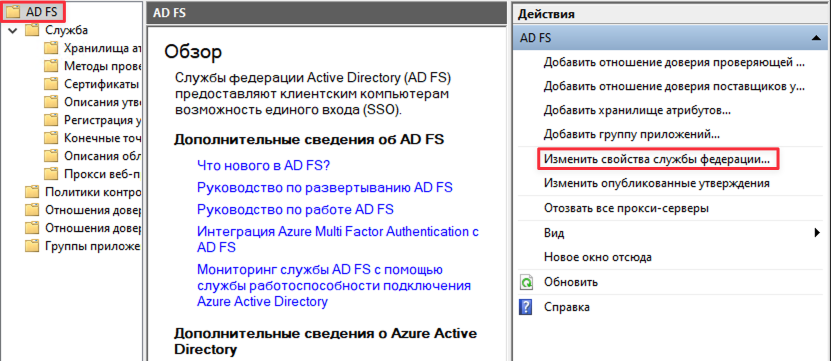Click Новое окно отсюда action
The image size is (831, 361).
tap(598, 258)
